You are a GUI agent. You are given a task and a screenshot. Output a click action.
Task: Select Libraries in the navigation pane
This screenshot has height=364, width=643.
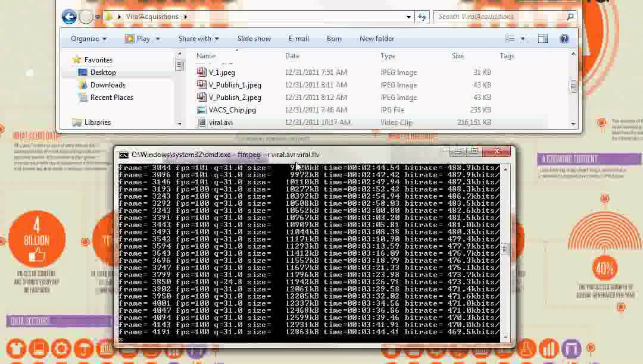98,123
